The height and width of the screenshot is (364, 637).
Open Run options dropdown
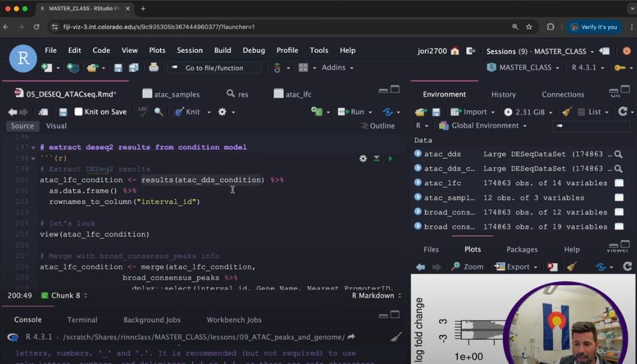370,112
